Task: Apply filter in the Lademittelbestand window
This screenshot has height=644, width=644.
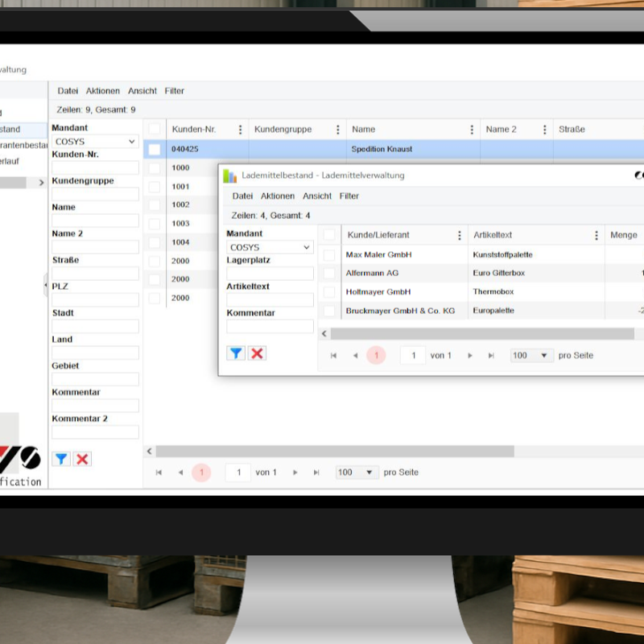Action: point(236,353)
